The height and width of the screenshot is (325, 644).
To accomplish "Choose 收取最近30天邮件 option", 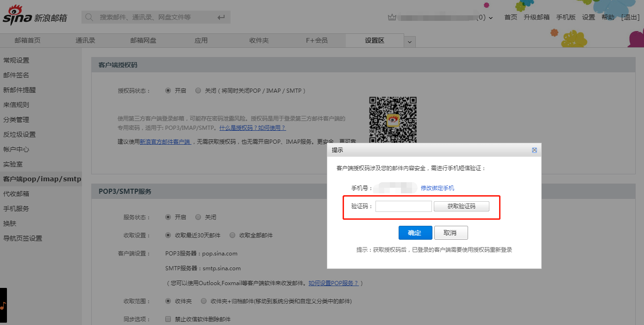I will pos(168,235).
